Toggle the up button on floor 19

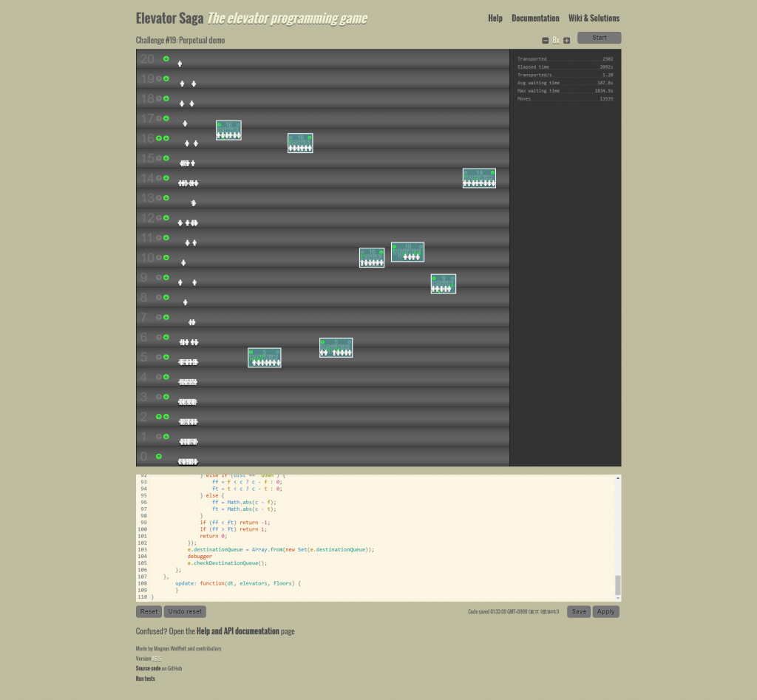159,78
